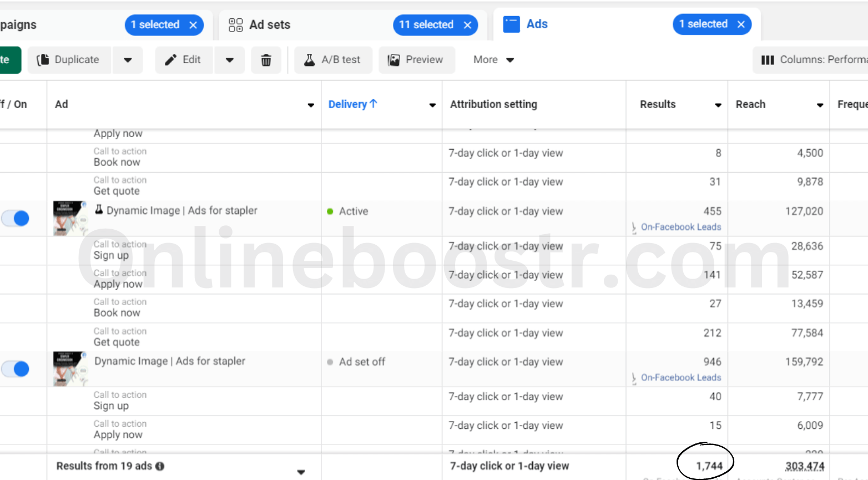868x480 pixels.
Task: Expand the Duplicate dropdown arrow
Action: pos(128,60)
